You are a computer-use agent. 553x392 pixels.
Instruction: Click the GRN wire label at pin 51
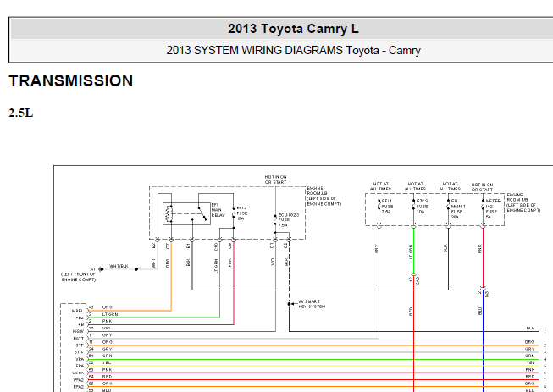coord(107,356)
